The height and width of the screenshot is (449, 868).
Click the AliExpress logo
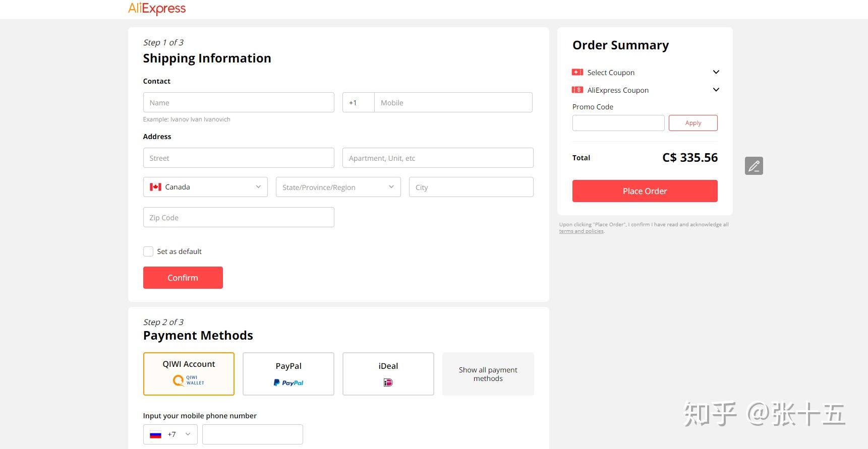(157, 9)
